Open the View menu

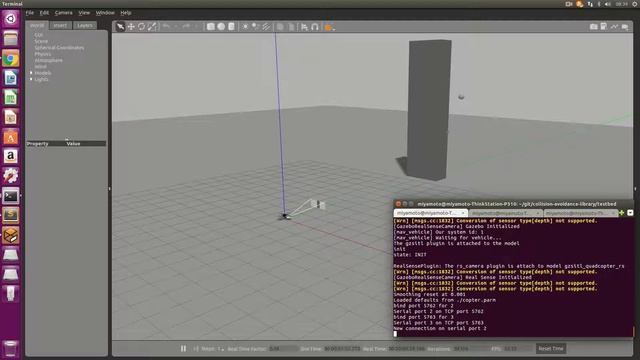pos(84,13)
